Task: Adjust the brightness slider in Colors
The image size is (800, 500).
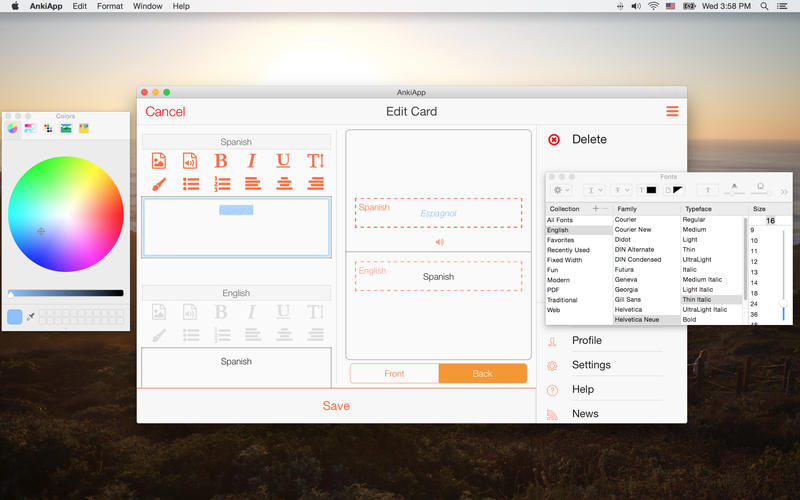Action: (66, 293)
